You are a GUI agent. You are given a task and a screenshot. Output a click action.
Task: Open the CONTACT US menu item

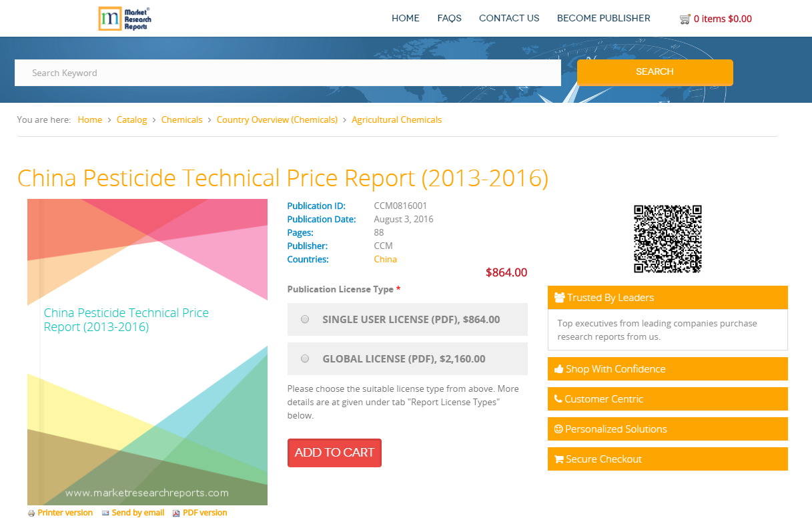[x=509, y=19]
